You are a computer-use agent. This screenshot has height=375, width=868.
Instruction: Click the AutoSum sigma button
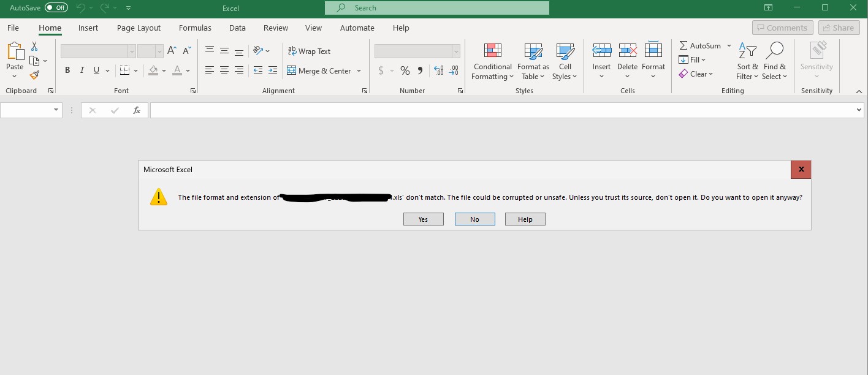699,46
